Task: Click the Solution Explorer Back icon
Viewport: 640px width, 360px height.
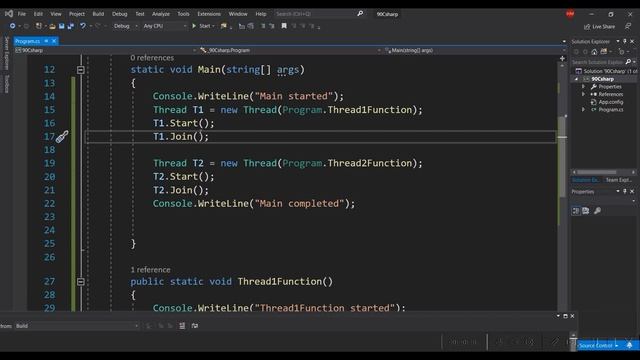Action: pyautogui.click(x=576, y=52)
